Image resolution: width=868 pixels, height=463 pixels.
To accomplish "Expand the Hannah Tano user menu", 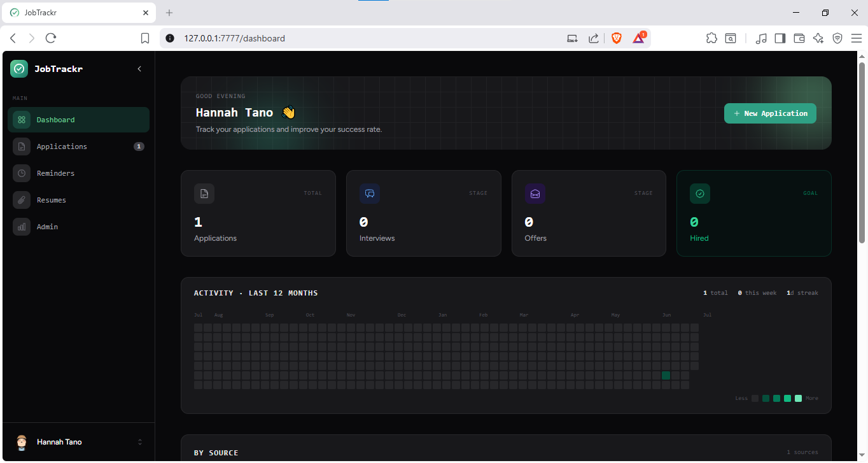I will (78, 442).
